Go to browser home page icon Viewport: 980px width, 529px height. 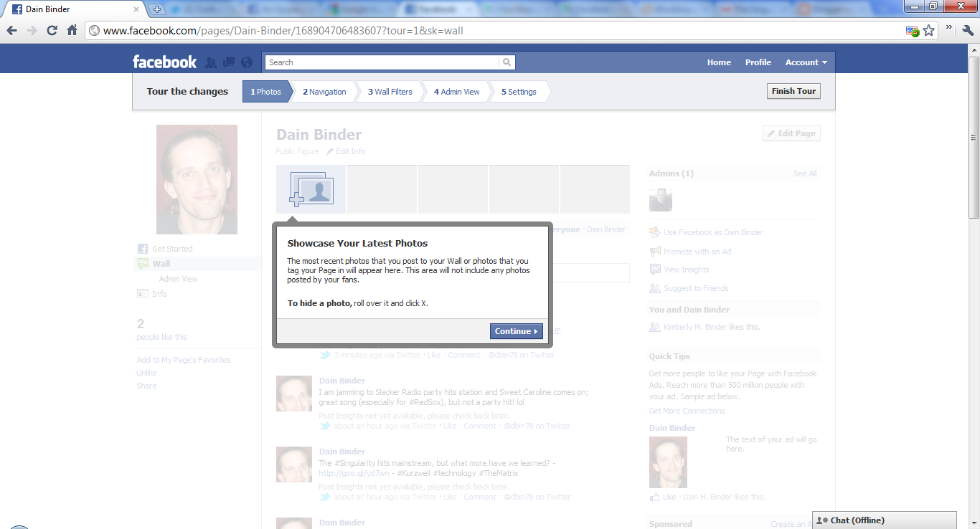coord(72,30)
